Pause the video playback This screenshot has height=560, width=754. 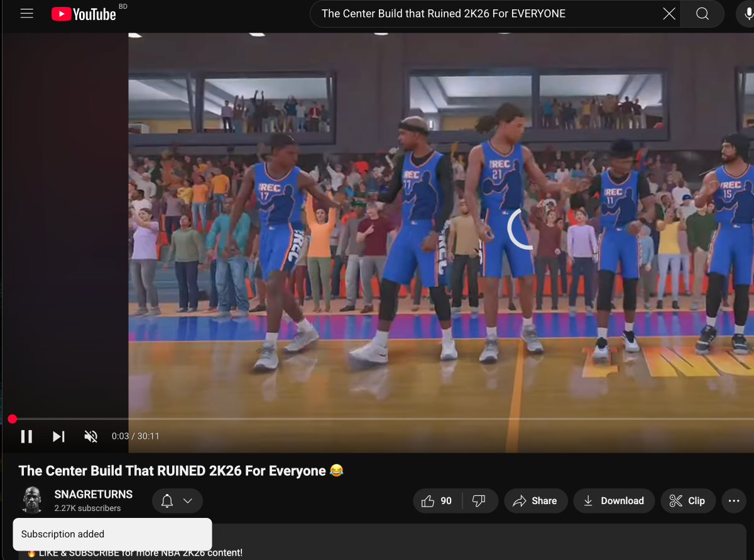[26, 436]
